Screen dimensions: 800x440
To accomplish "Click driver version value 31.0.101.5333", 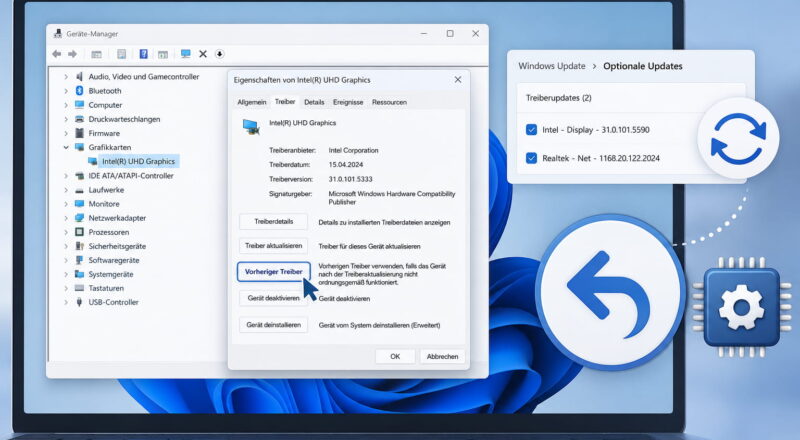I will click(x=350, y=179).
